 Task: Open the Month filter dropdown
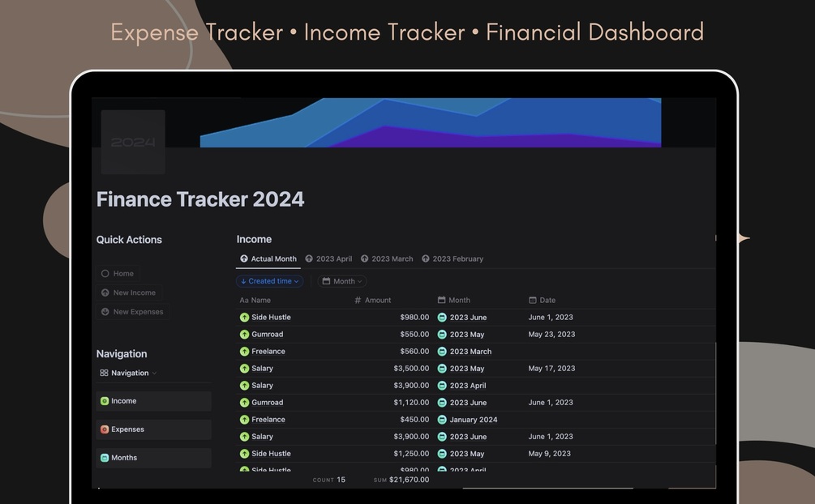click(x=342, y=281)
